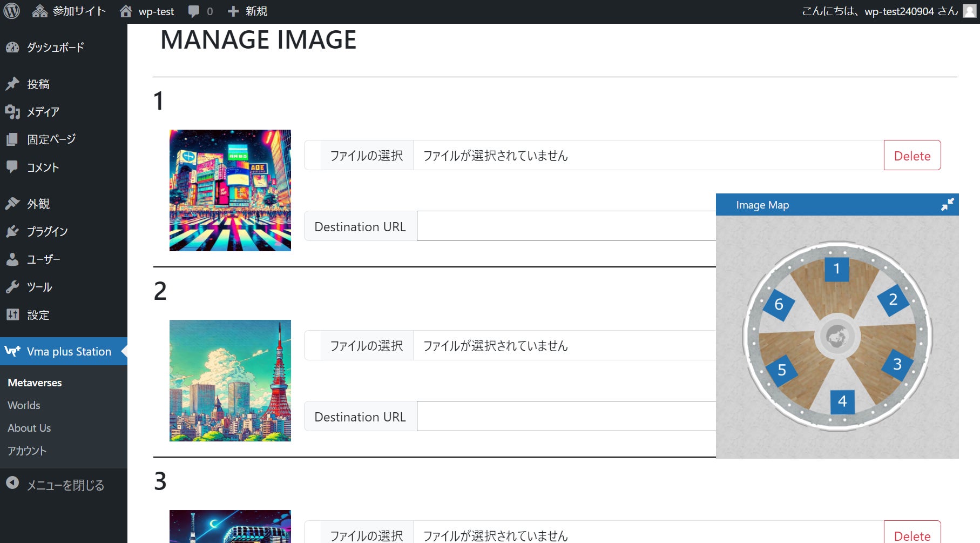Image resolution: width=980 pixels, height=543 pixels.
Task: Click the WordPress logo icon
Action: point(11,11)
